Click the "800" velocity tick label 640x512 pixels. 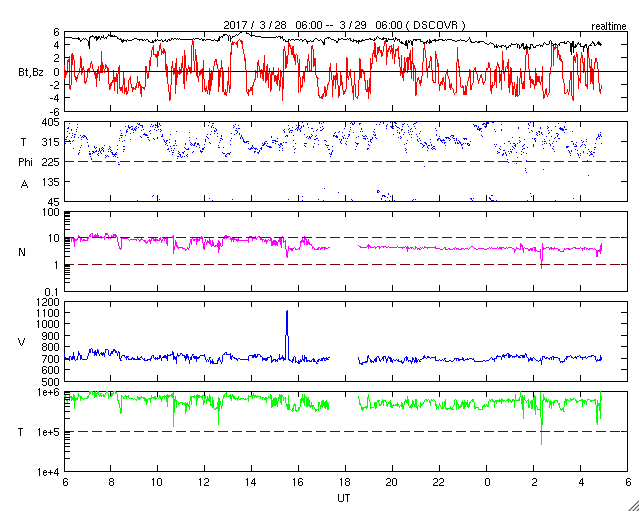coord(52,347)
